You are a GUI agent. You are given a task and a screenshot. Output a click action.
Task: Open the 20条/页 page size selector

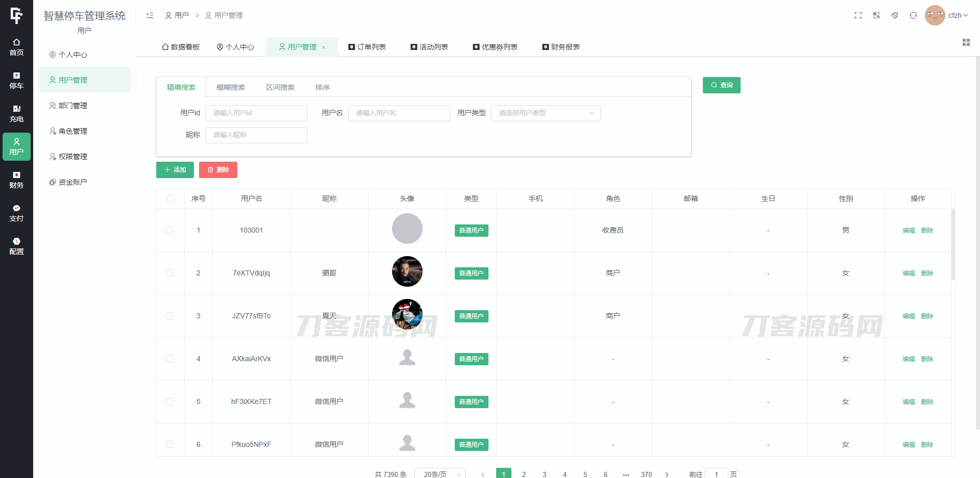[439, 474]
